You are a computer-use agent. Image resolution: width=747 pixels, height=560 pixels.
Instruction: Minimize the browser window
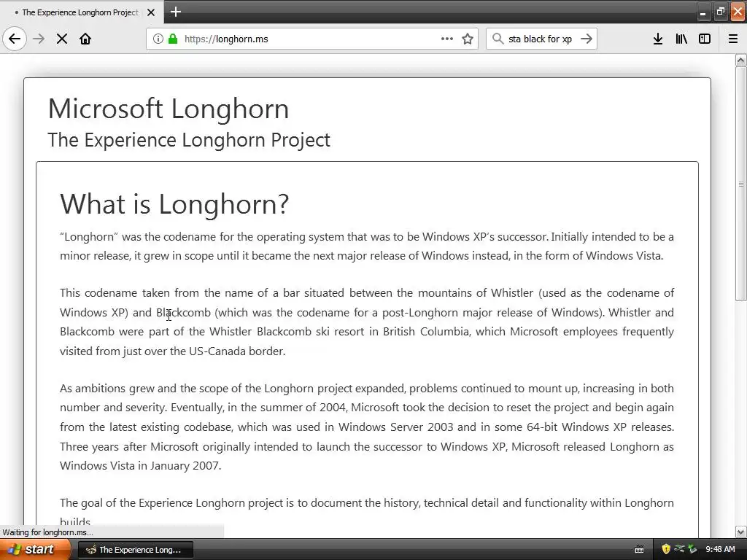click(x=703, y=12)
